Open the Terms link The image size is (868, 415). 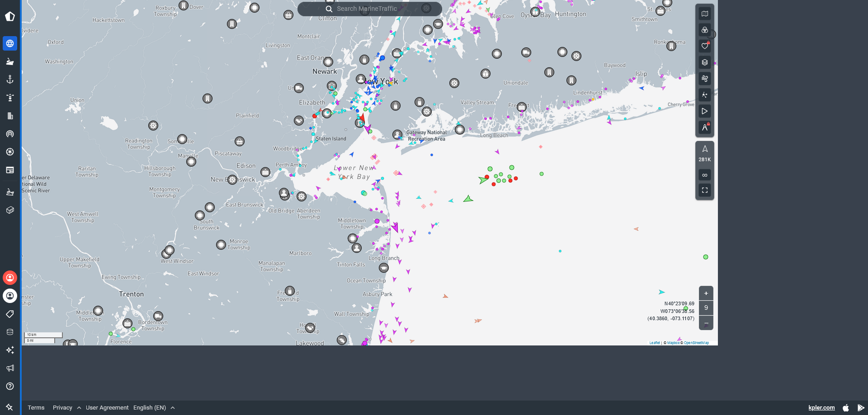click(36, 407)
